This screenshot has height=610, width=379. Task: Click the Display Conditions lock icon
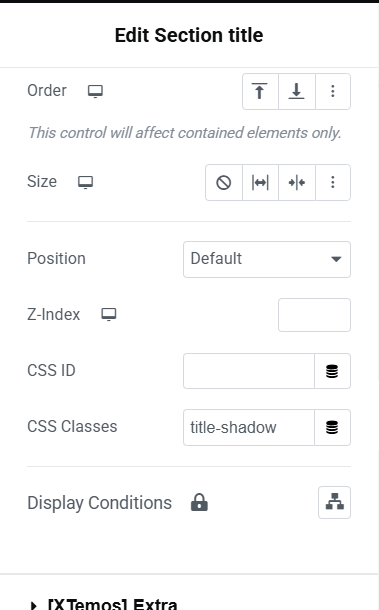199,502
